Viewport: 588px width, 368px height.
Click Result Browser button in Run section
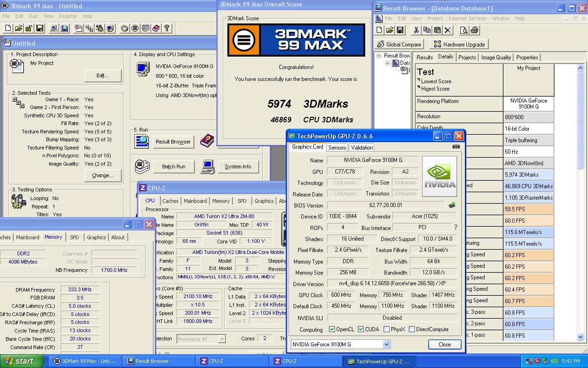173,142
